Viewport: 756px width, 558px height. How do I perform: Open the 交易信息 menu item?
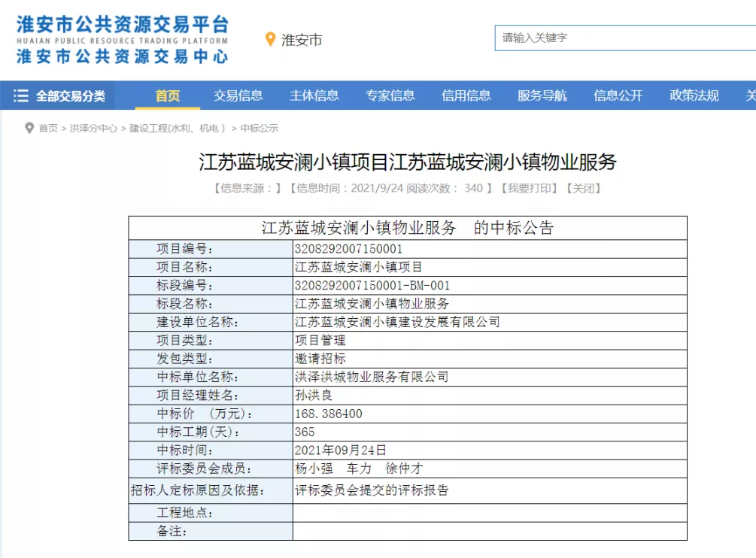[x=238, y=96]
